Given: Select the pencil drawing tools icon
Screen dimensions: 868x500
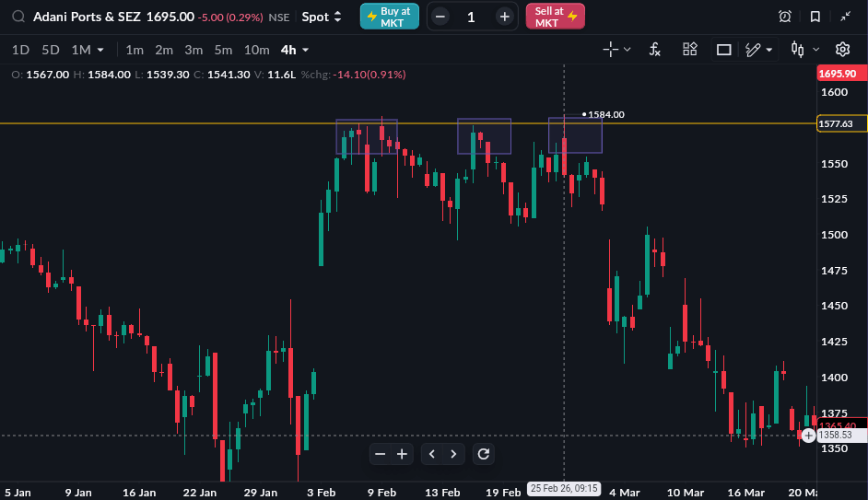Looking at the screenshot, I should (753, 50).
